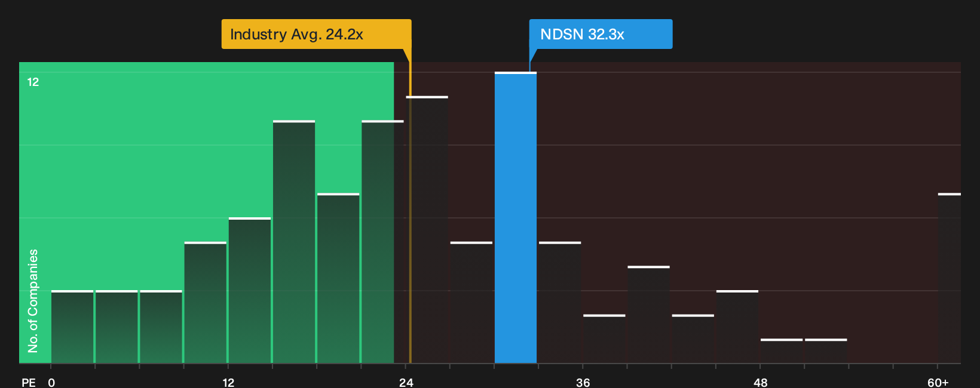Click the '36' x-axis tick label
This screenshot has height=388, width=980.
(x=583, y=382)
